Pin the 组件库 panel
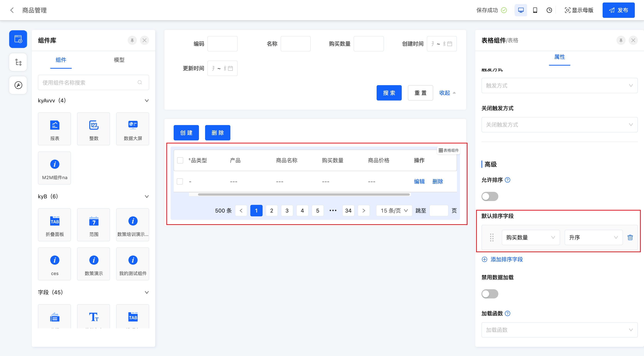Viewport: 644px width, 356px height. (x=132, y=40)
